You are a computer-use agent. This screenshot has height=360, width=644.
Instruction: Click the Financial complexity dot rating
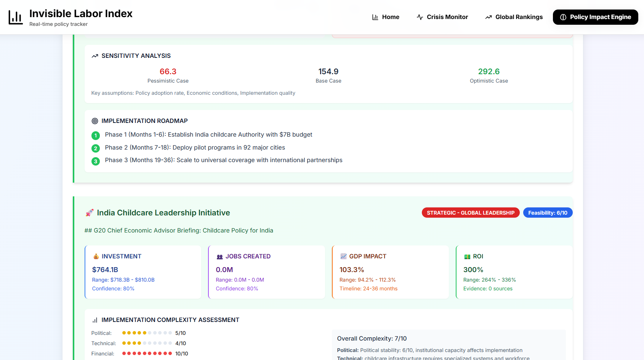click(147, 354)
